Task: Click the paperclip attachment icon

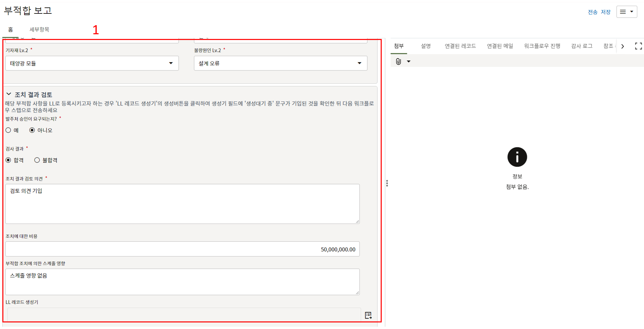Action: 398,61
